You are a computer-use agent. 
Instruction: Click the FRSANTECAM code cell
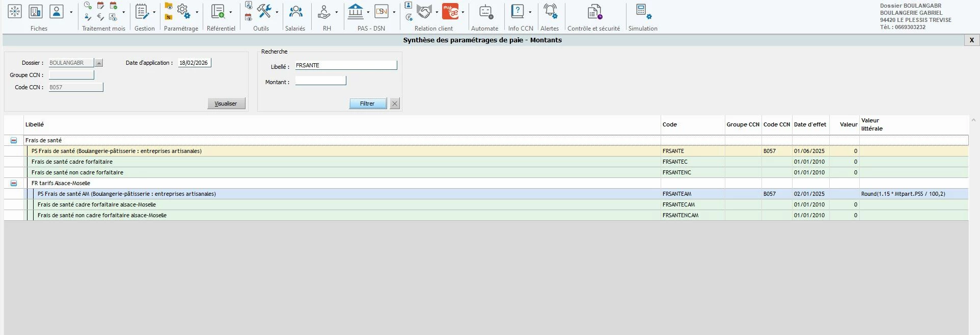[693, 204]
